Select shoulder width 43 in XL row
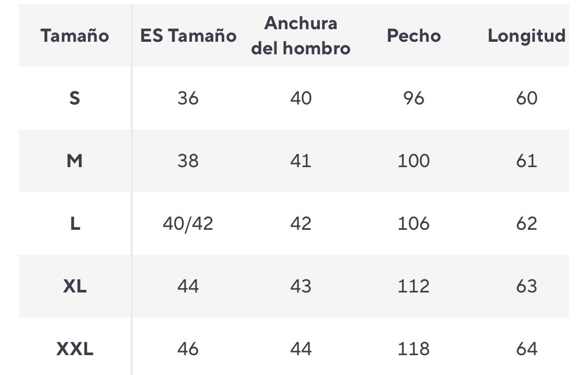 point(301,286)
